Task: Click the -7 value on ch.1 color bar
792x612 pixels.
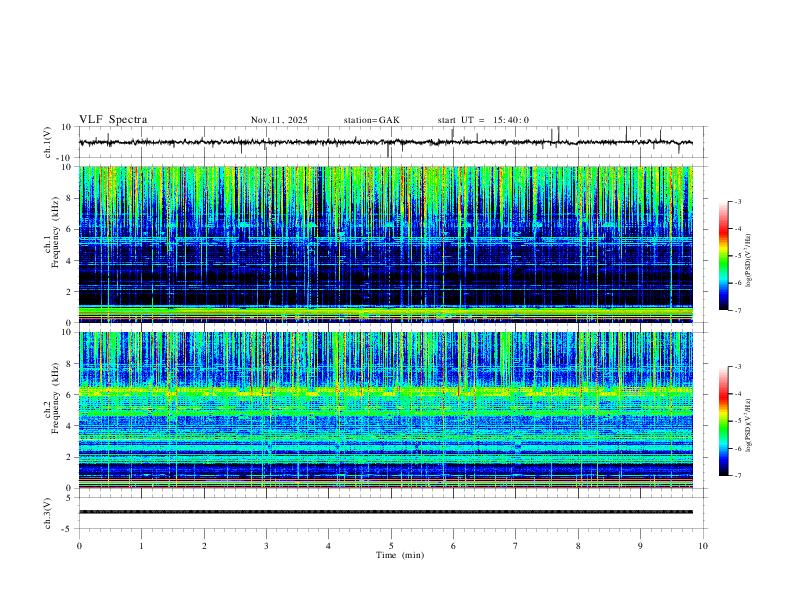Action: pos(738,310)
